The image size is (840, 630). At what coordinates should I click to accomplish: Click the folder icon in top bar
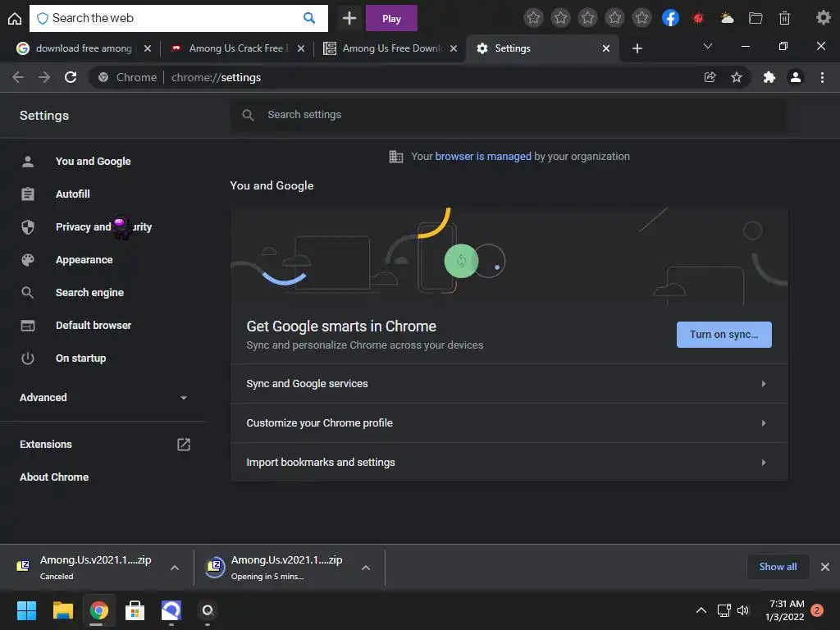(756, 18)
